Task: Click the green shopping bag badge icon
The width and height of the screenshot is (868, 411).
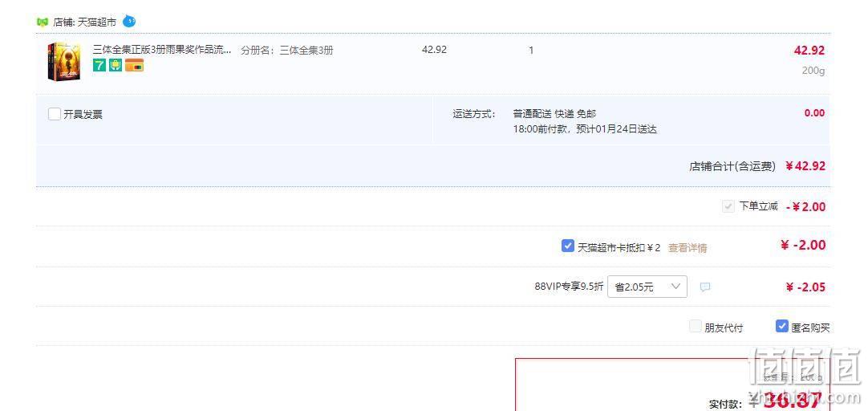Action: click(116, 65)
